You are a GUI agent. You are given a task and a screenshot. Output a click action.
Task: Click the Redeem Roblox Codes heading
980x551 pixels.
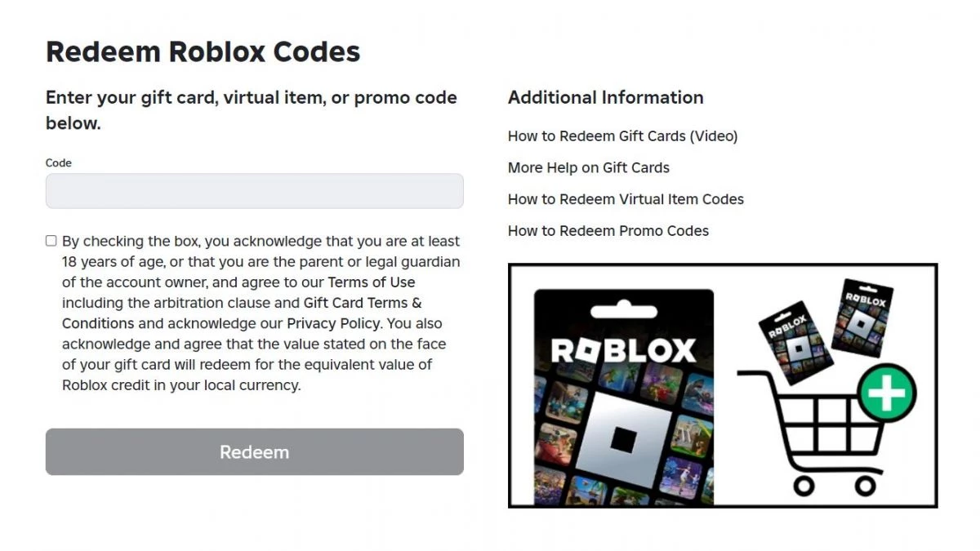[203, 51]
